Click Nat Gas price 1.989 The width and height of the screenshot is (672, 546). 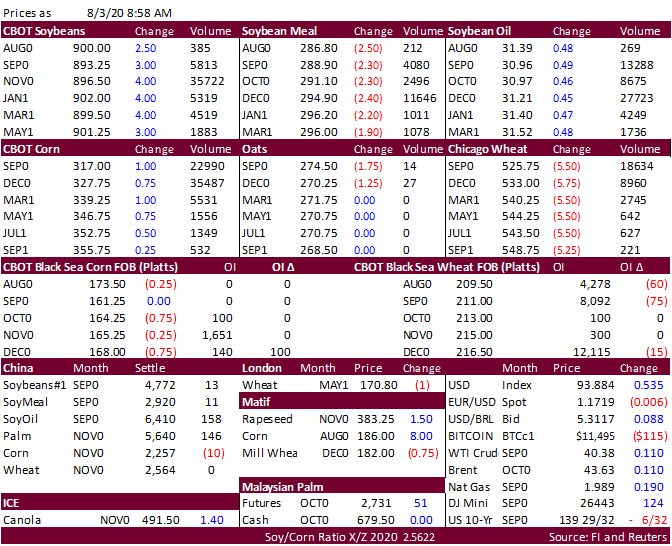point(599,487)
